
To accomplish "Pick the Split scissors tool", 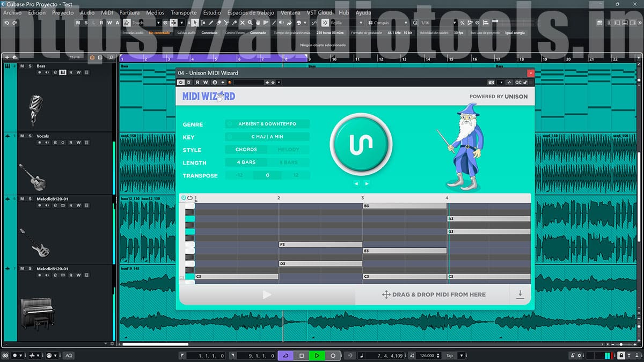I will point(226,23).
